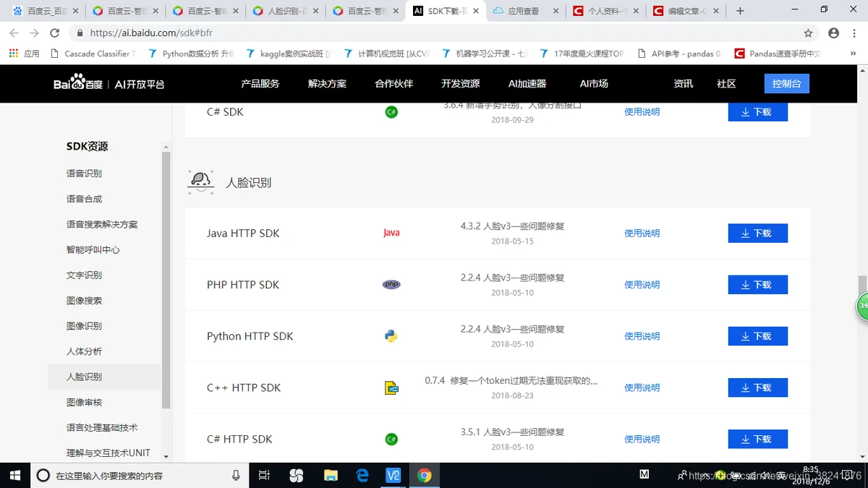The image size is (868, 488).
Task: Select 图像识别 in the SDK sidebar
Action: (84, 325)
